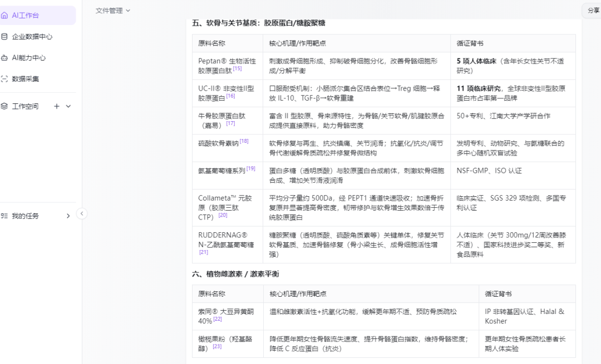601x364 pixels.
Task: Click the 数据采集 scan icon
Action: click(4, 79)
